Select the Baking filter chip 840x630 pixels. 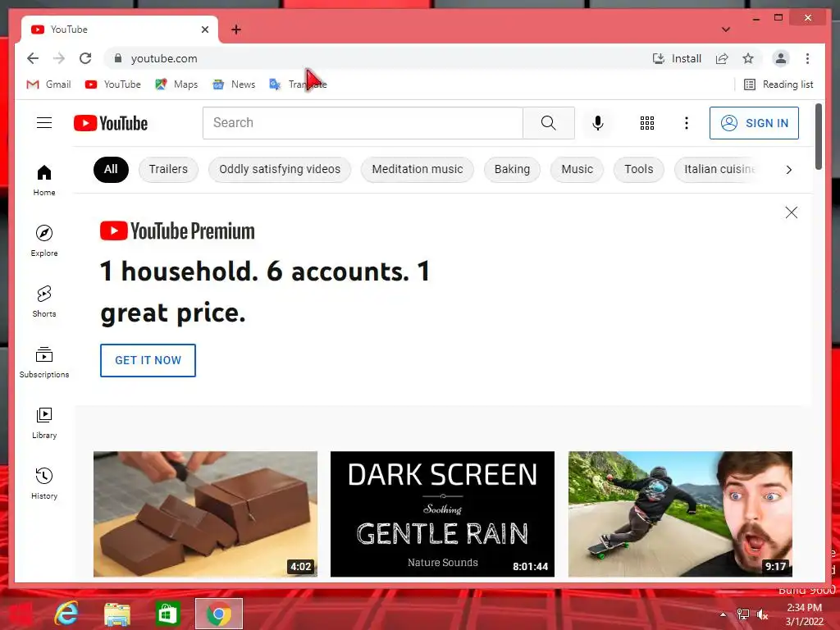(512, 169)
